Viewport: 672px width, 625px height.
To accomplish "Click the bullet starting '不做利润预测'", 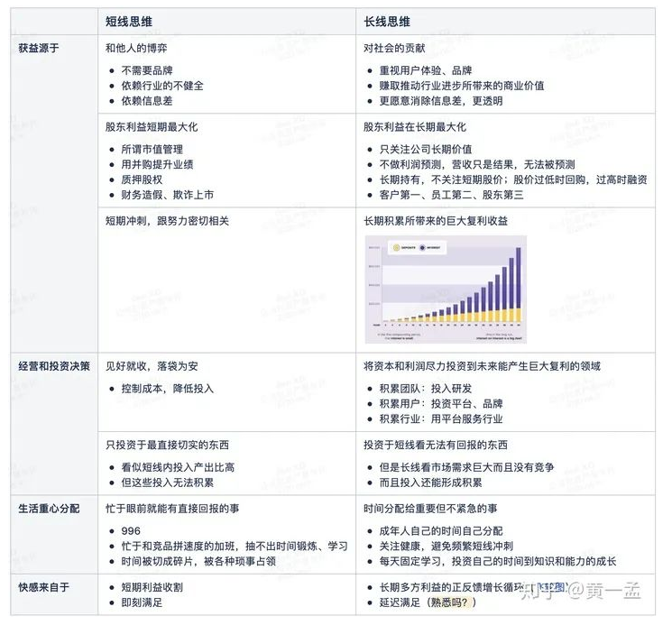I will 477,164.
